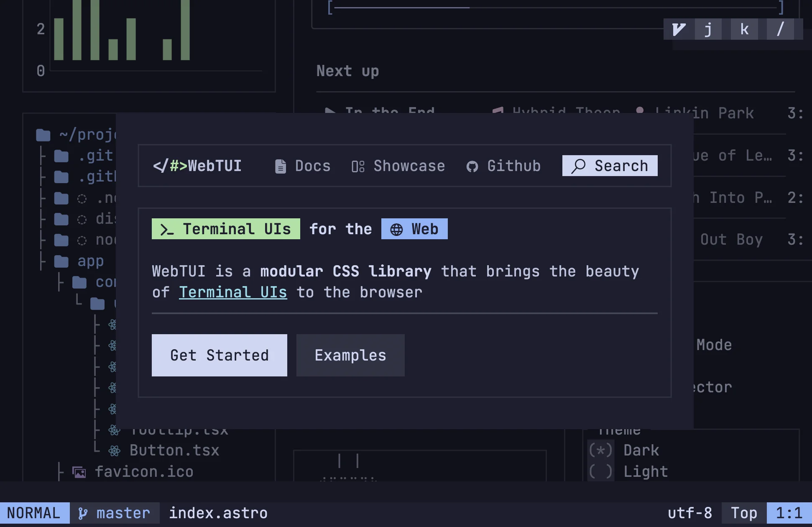Viewport: 812px width, 527px height.
Task: Click the WebTUI logo
Action: [x=197, y=166]
